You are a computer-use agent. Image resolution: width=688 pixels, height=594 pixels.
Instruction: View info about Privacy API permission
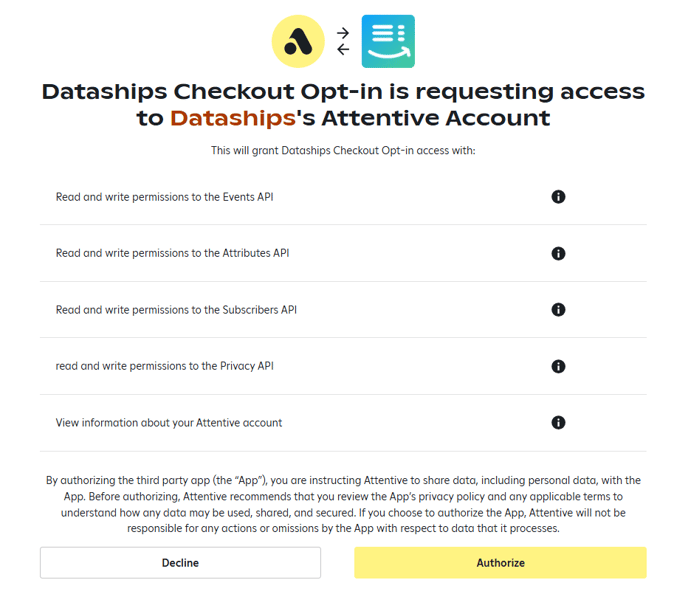(x=558, y=366)
